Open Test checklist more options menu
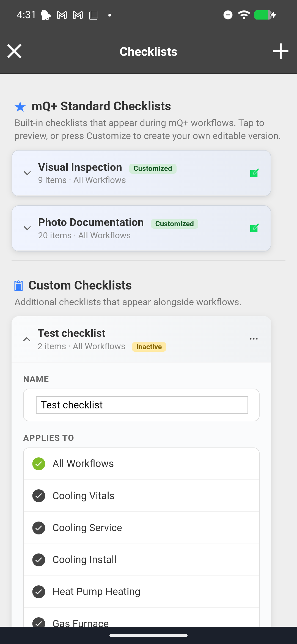This screenshot has width=297, height=644. point(254,339)
